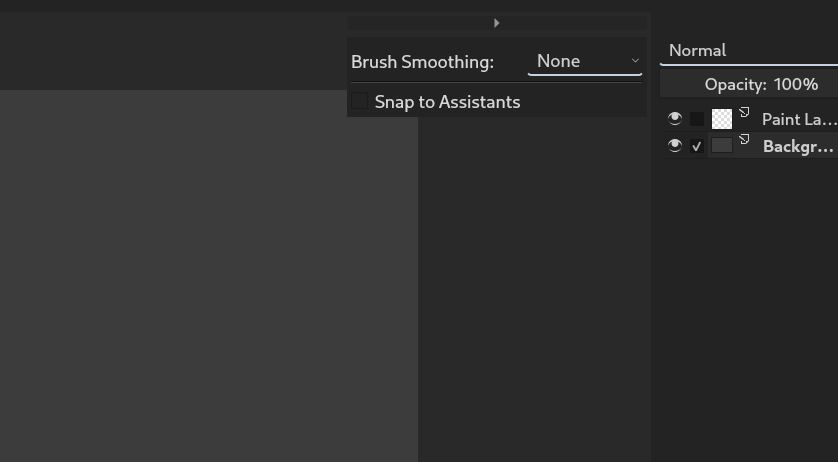The height and width of the screenshot is (462, 838).
Task: Hide the Background layer using its eye icon
Action: coord(675,146)
